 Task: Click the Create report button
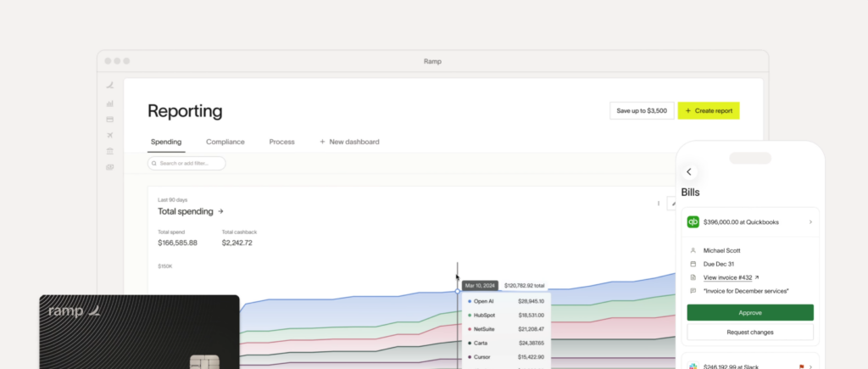click(x=709, y=111)
